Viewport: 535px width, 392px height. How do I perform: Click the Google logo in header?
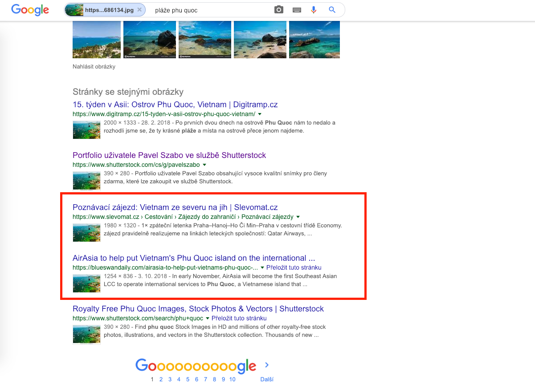[x=30, y=10]
